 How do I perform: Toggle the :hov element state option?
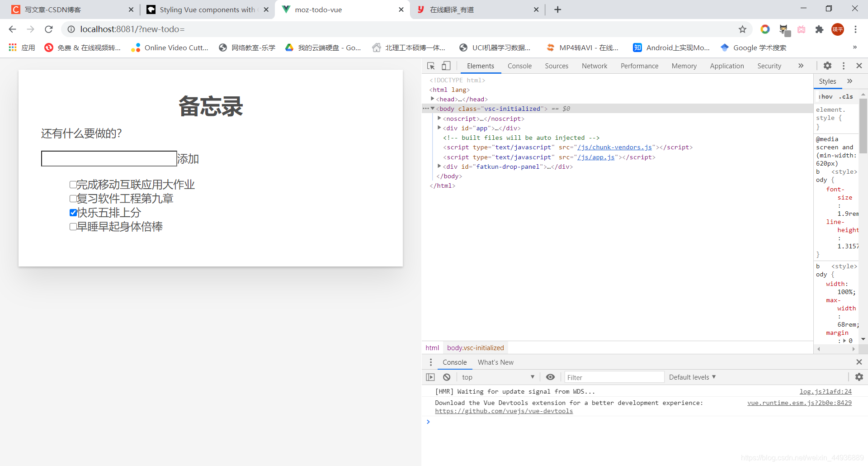(x=825, y=96)
